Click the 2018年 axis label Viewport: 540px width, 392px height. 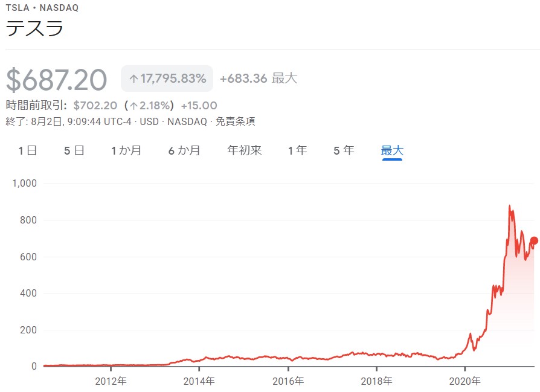point(376,381)
